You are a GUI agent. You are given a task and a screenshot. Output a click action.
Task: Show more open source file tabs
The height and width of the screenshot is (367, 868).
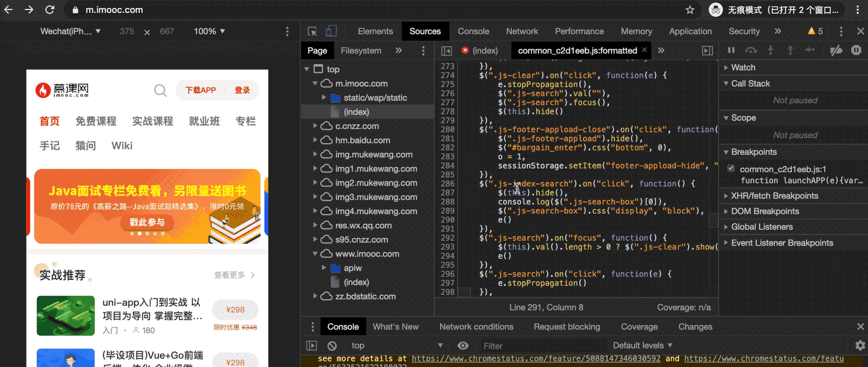tap(661, 50)
